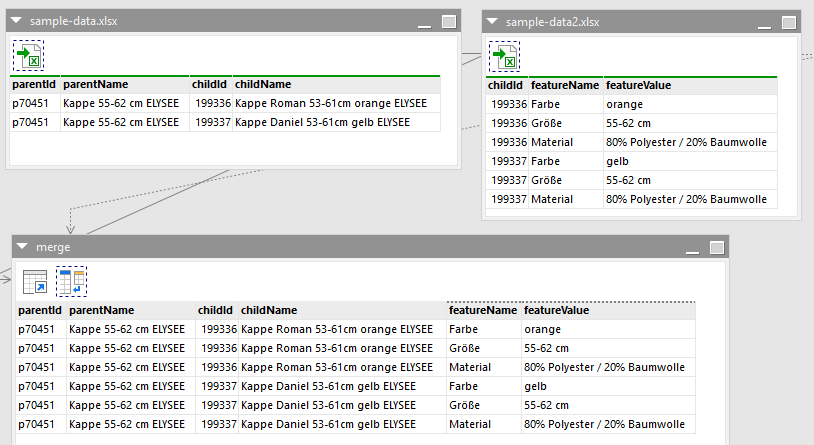Click 'orange' featureValue in merge table
This screenshot has height=445, width=814.
608,329
